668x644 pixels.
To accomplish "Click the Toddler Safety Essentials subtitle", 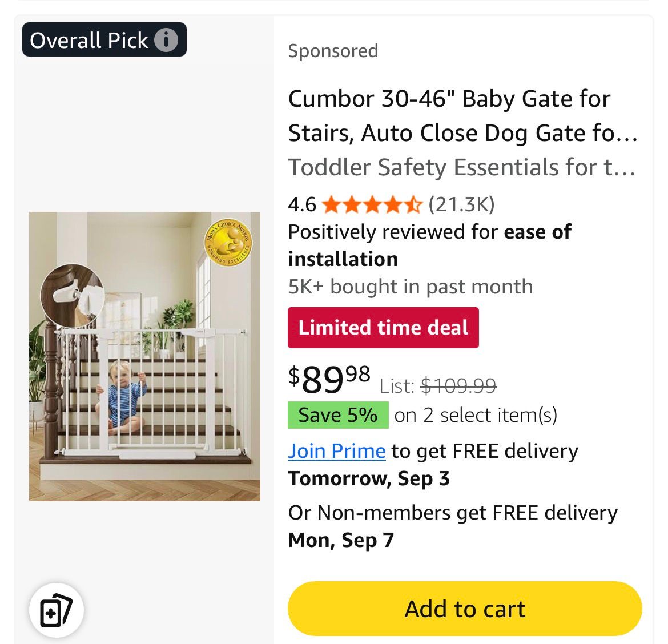I will (462, 167).
